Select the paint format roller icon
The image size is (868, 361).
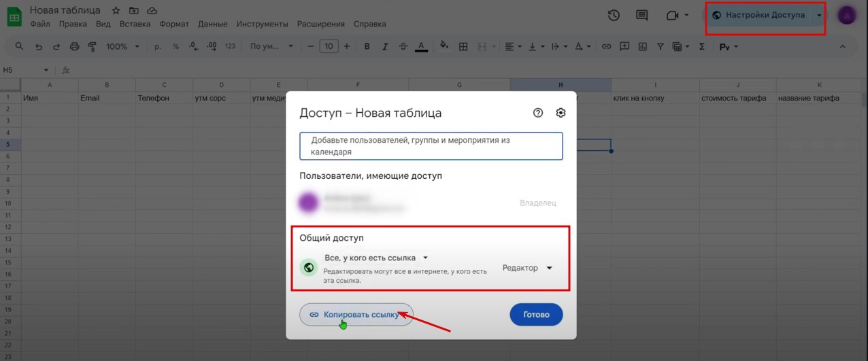click(x=93, y=46)
